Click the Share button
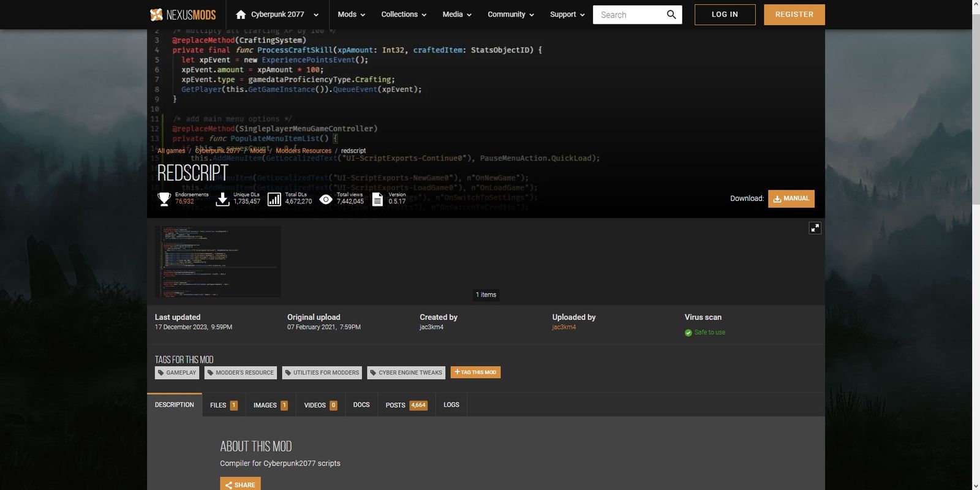Viewport: 980px width, 490px height. [240, 484]
